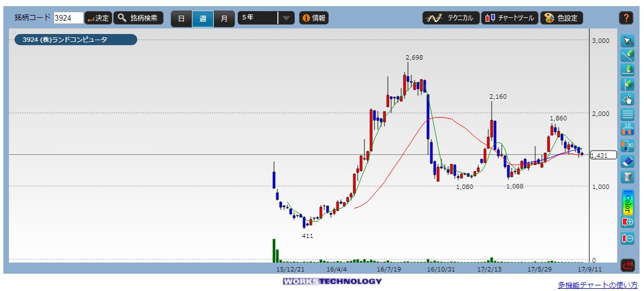Open the テクニカル indicators menu

click(x=451, y=18)
